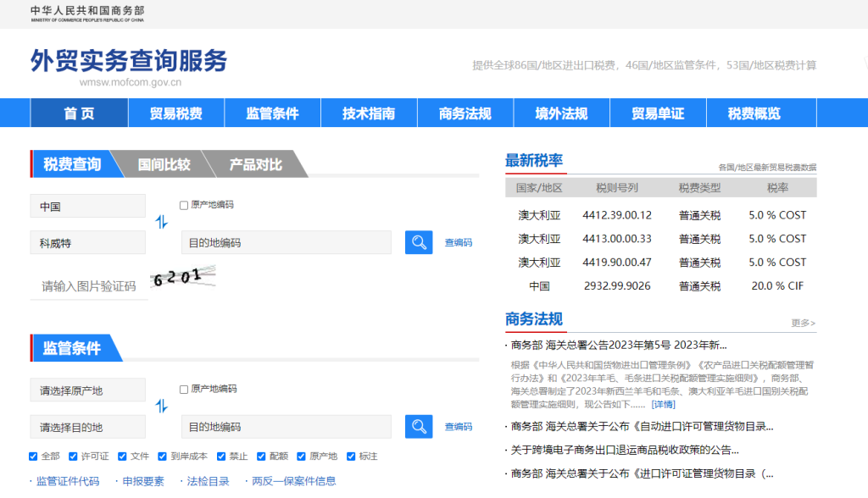Go to the 首页 navigation tab
This screenshot has height=498, width=868.
point(79,113)
